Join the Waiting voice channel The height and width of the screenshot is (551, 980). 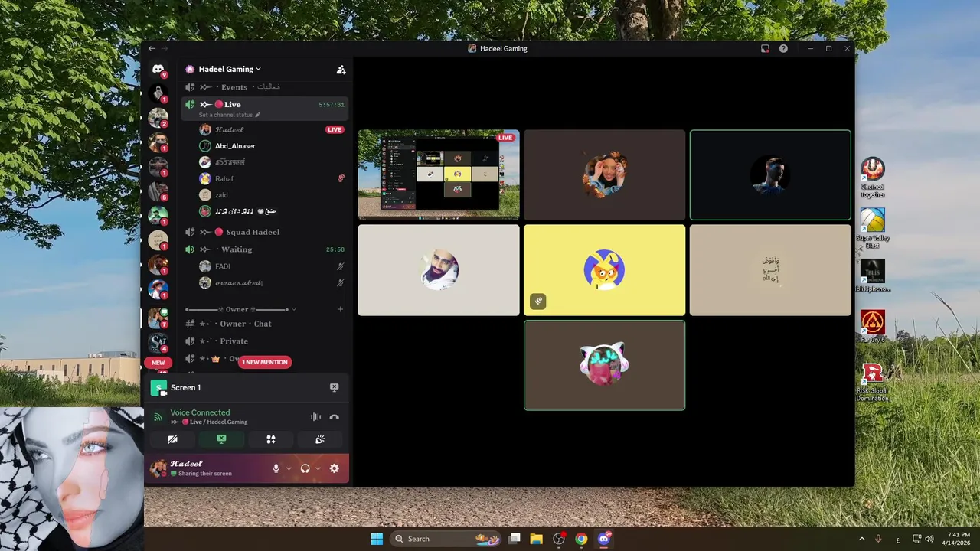tap(265, 249)
